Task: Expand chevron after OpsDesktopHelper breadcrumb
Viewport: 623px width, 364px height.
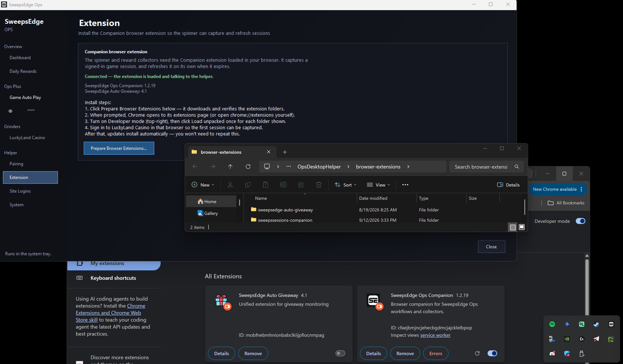Action: (348, 167)
